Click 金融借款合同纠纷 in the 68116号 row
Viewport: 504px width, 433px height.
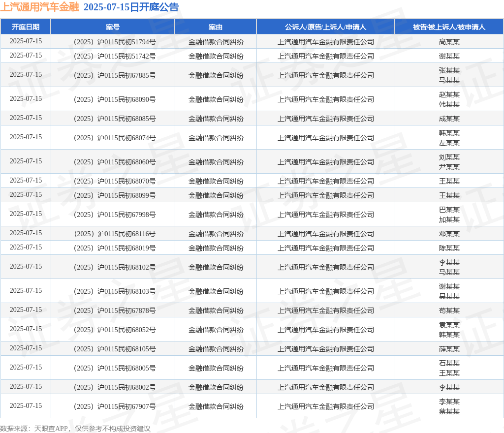click(216, 234)
